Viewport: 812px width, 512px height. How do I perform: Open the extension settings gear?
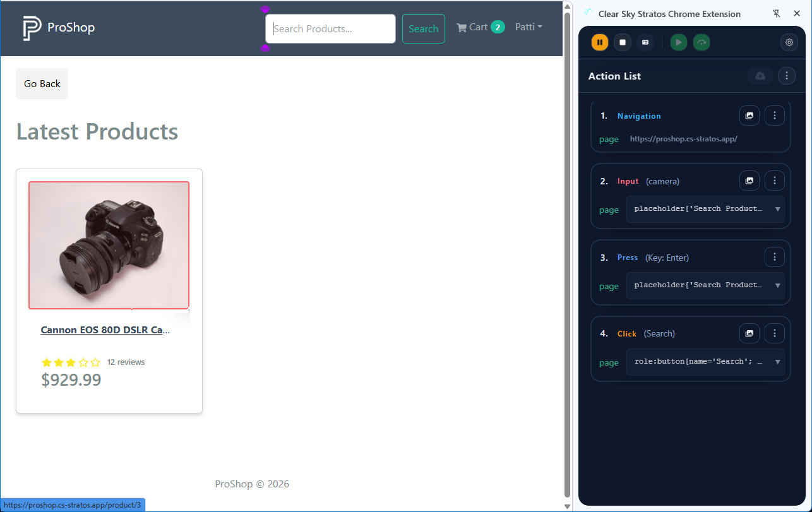tap(789, 42)
